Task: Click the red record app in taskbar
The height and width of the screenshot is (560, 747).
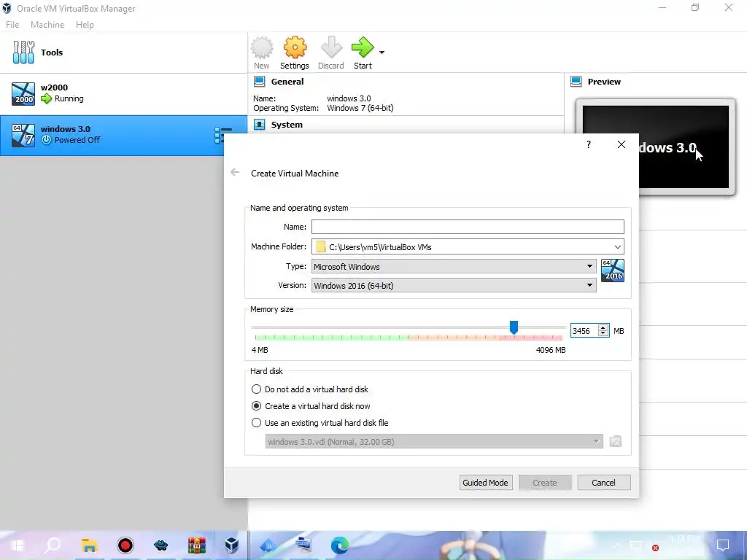Action: pyautogui.click(x=125, y=545)
